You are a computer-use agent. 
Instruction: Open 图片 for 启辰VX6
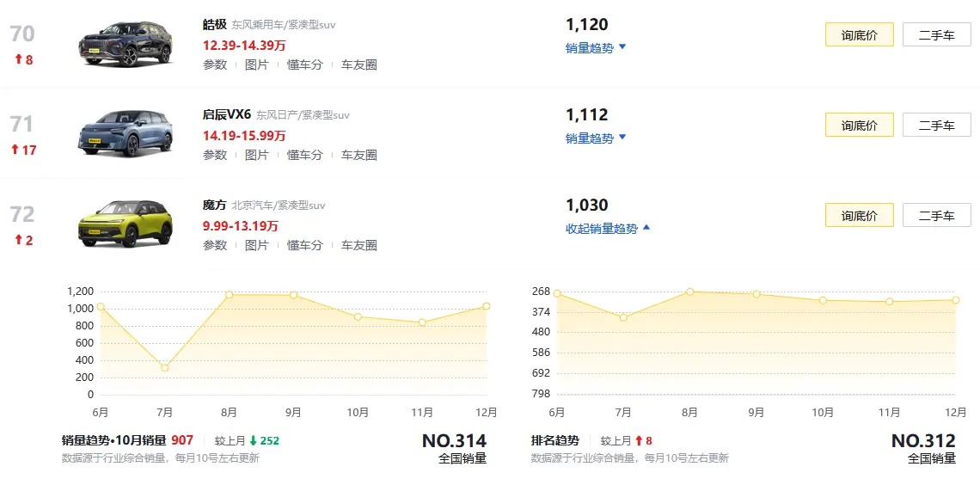coord(256,155)
